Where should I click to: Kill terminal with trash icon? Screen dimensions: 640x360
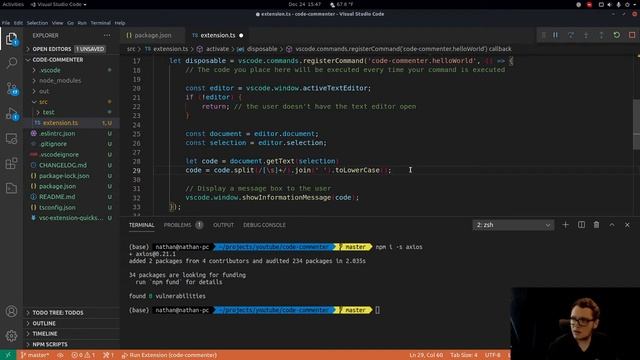[596, 225]
